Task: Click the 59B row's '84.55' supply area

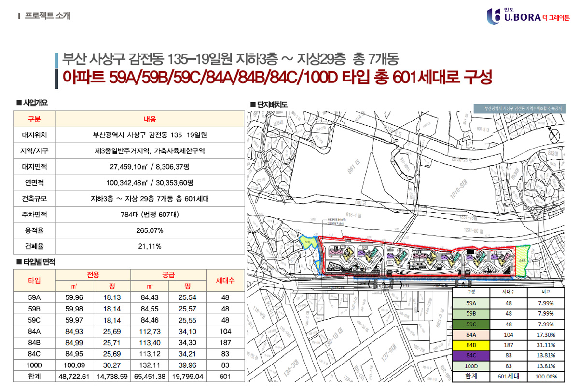Action: tap(150, 309)
